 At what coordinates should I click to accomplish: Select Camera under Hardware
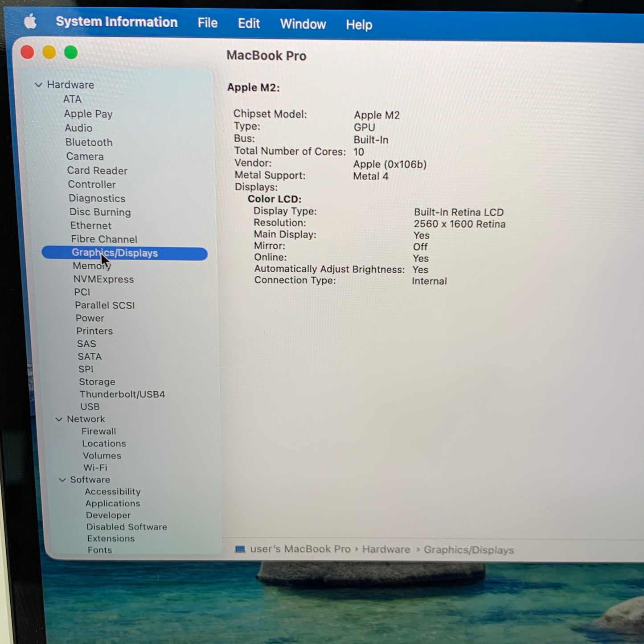pyautogui.click(x=85, y=156)
